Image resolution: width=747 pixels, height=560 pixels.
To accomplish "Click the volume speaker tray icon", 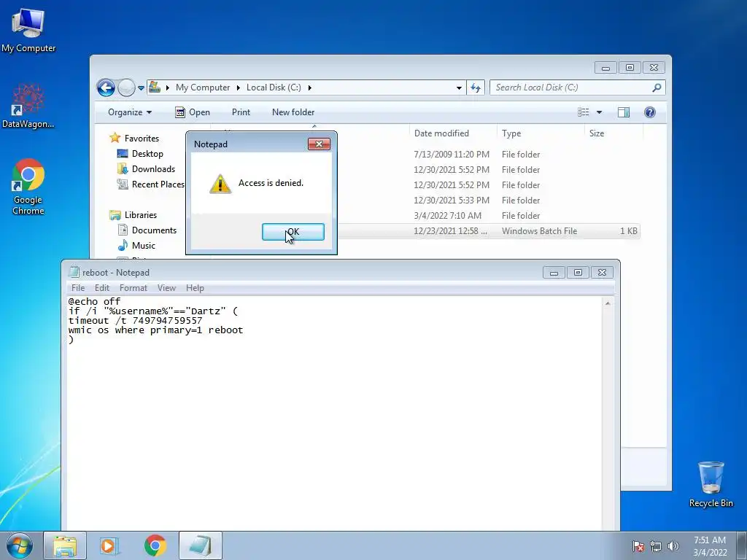I will tap(673, 546).
